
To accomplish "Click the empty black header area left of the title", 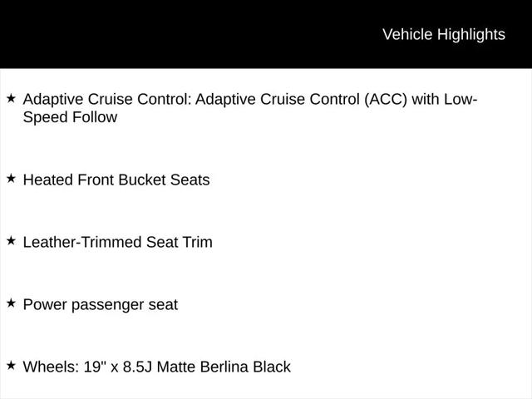I will pos(190,34).
